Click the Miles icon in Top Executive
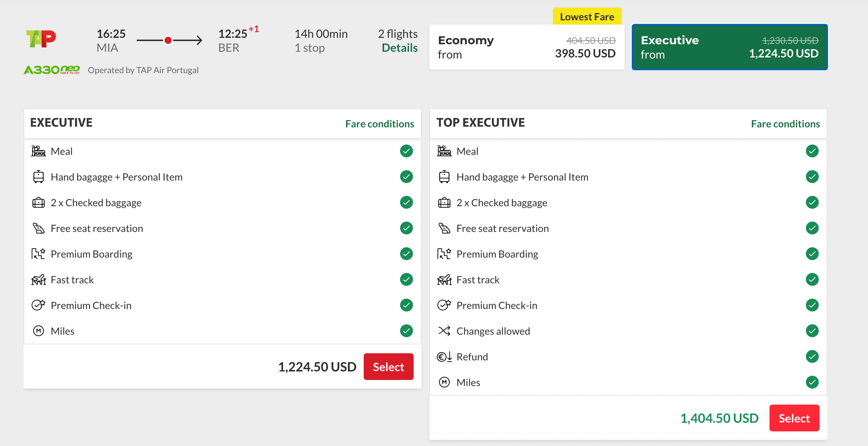The height and width of the screenshot is (446, 868). pos(444,382)
